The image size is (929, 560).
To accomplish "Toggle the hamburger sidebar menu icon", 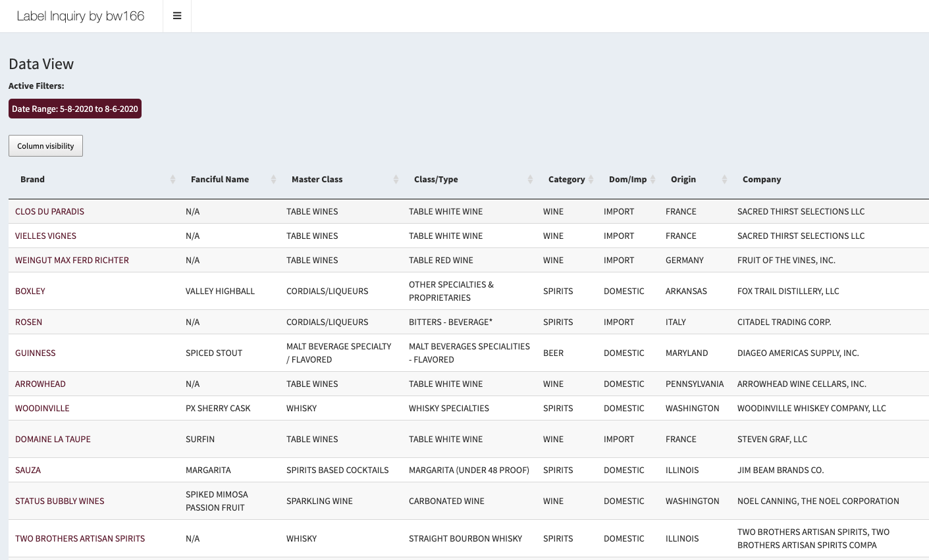I will click(x=177, y=16).
